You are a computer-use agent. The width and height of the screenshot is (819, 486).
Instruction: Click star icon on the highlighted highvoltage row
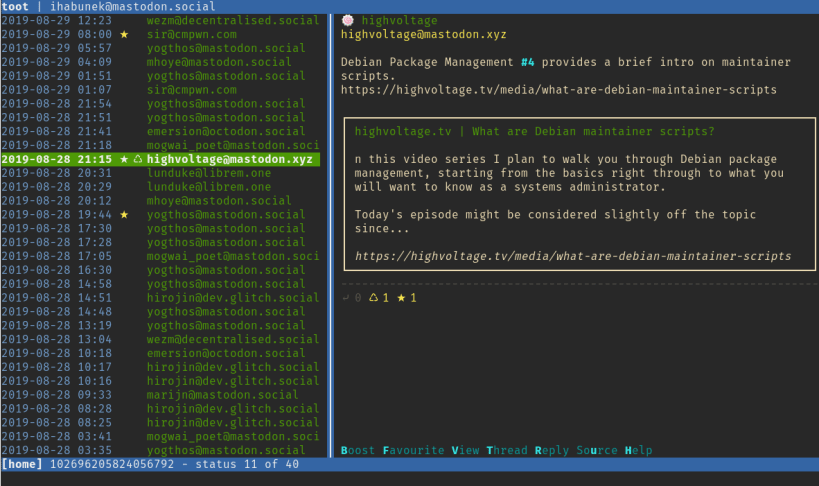tap(124, 159)
